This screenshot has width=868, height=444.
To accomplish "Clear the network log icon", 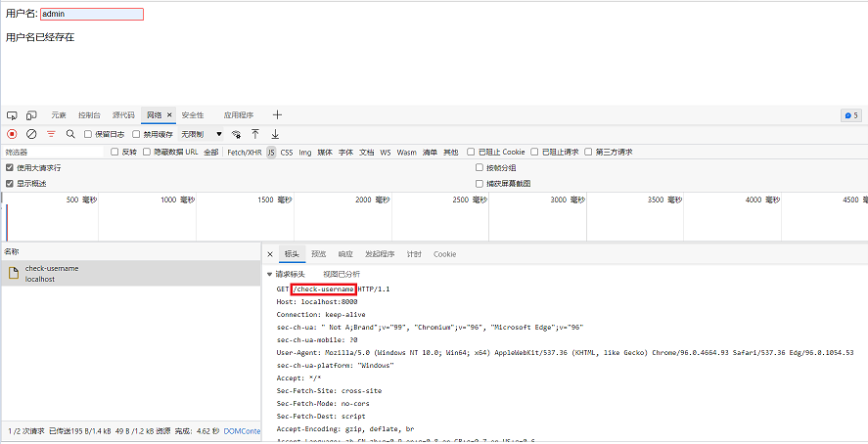I will coord(31,134).
